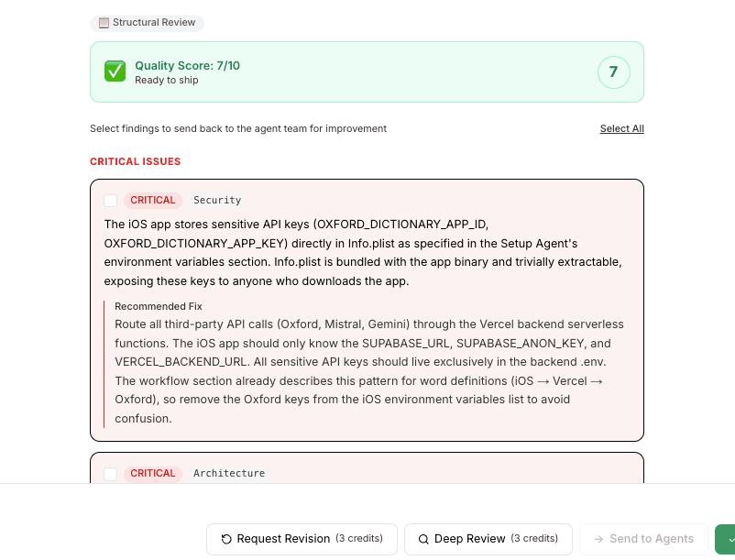Expand the Architecture critical issue card
Screen dimensions: 735x560
pos(367,473)
